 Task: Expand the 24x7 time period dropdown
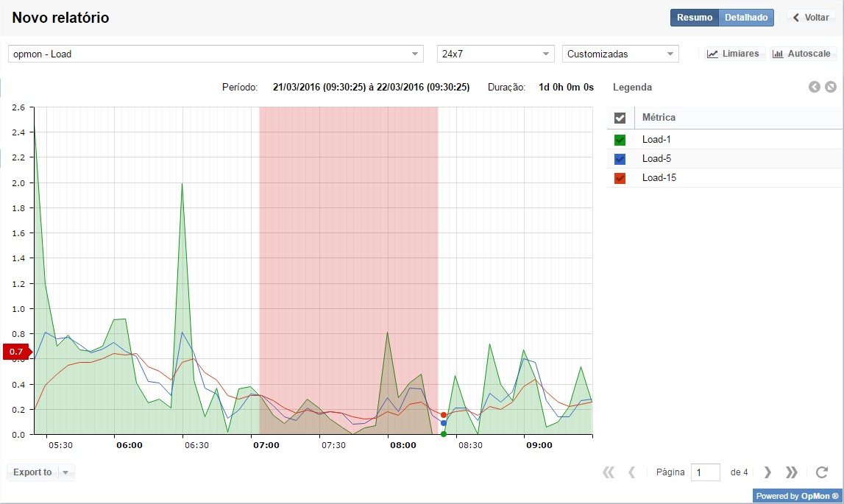coord(495,54)
